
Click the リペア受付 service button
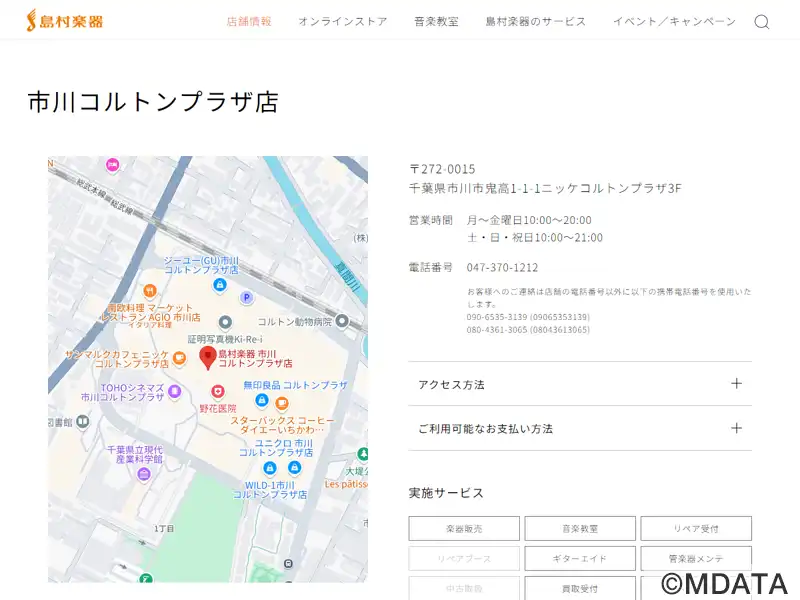tap(696, 529)
